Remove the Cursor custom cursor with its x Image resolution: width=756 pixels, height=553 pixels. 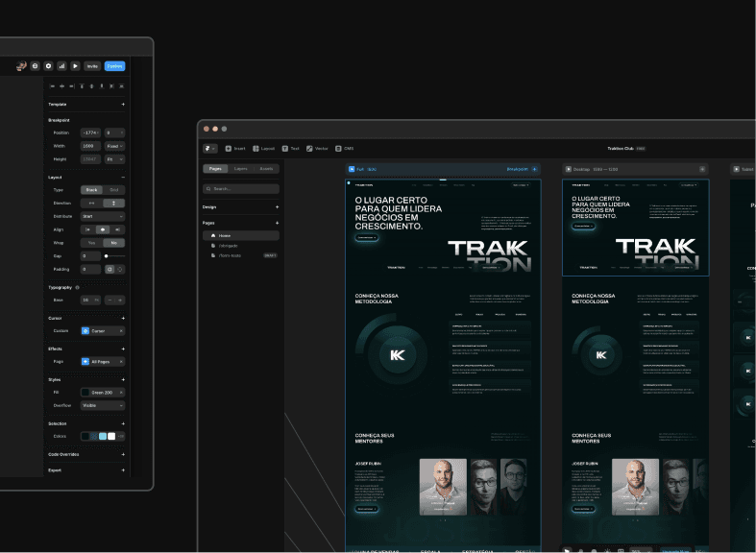pyautogui.click(x=121, y=331)
